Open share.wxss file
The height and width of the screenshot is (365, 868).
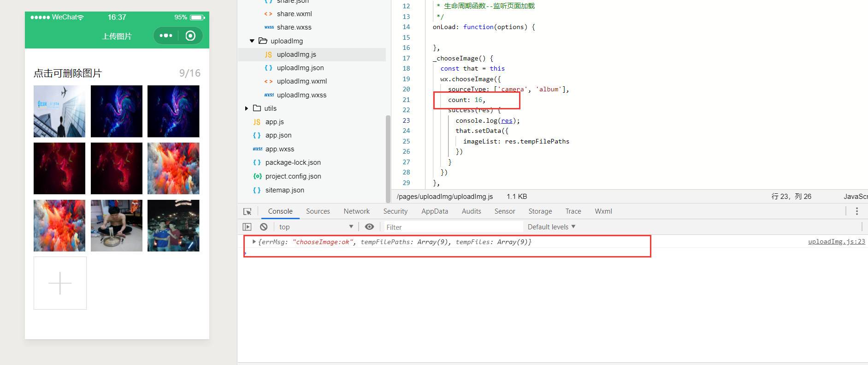(x=294, y=27)
